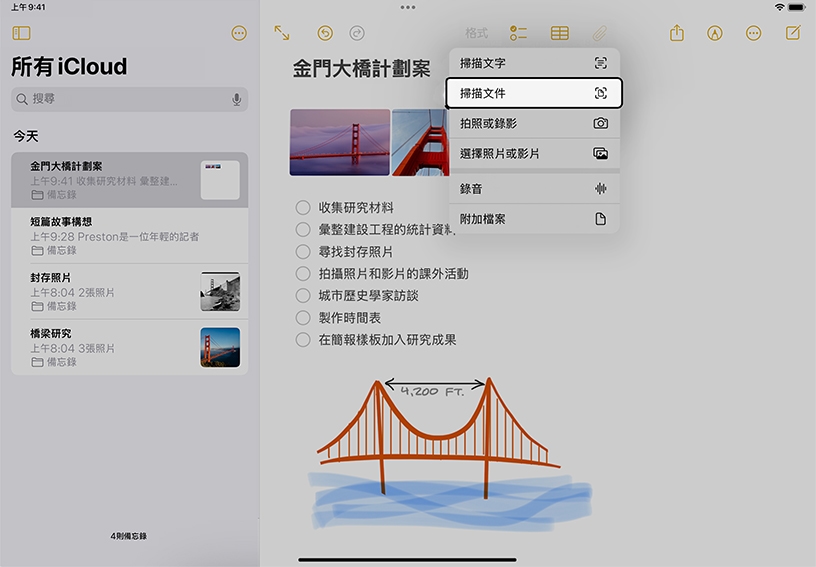Open the checklist formatting tool
The width and height of the screenshot is (816, 567).
518,33
